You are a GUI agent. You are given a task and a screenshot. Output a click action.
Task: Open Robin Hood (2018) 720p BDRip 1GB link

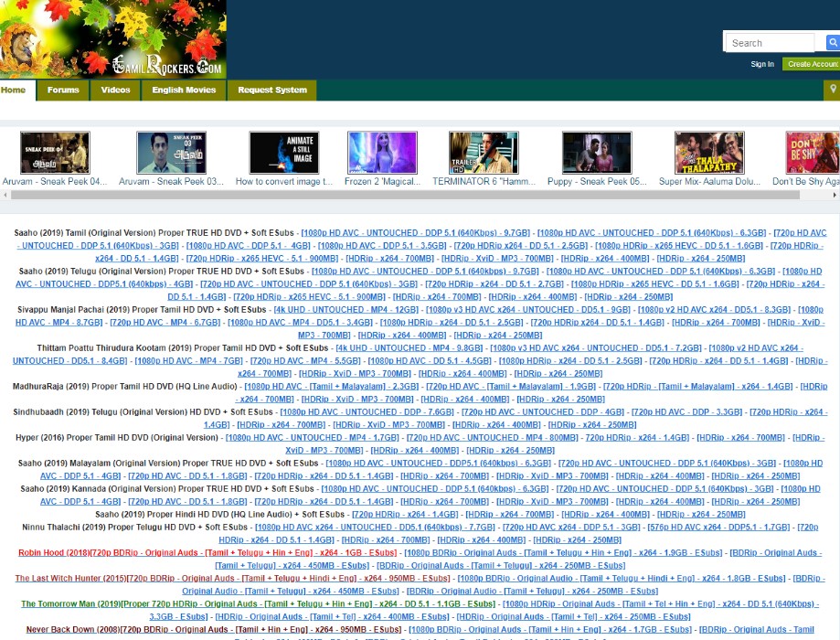pos(207,553)
